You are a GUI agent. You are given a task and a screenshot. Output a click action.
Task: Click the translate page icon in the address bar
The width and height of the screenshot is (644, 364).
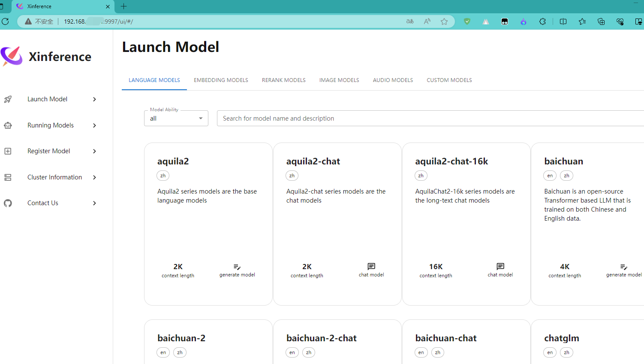[410, 21]
